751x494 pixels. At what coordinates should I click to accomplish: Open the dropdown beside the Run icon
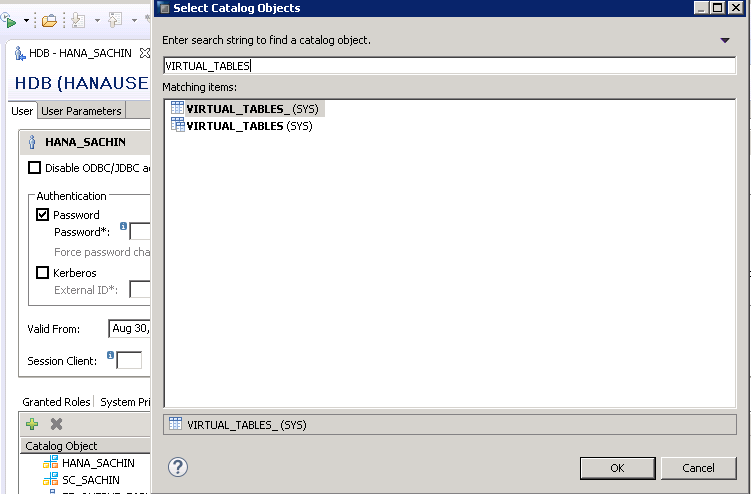click(26, 21)
